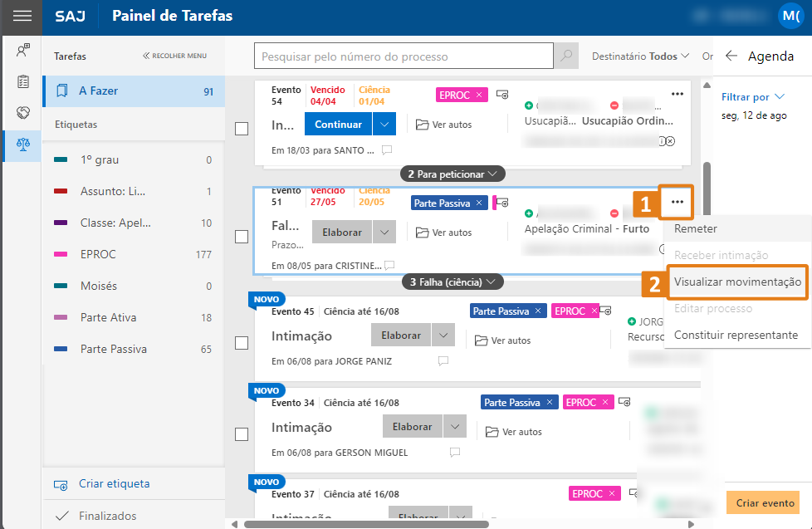
Task: Select the justice scales sidebar icon
Action: click(22, 144)
